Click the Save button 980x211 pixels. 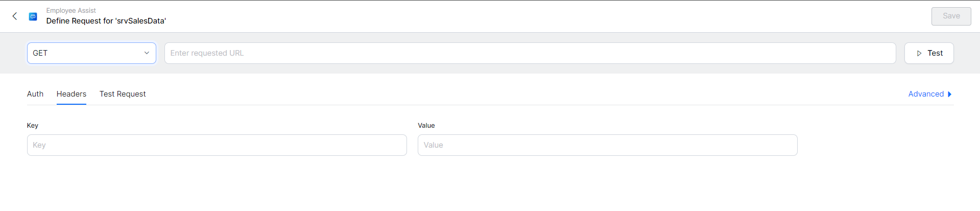point(951,16)
